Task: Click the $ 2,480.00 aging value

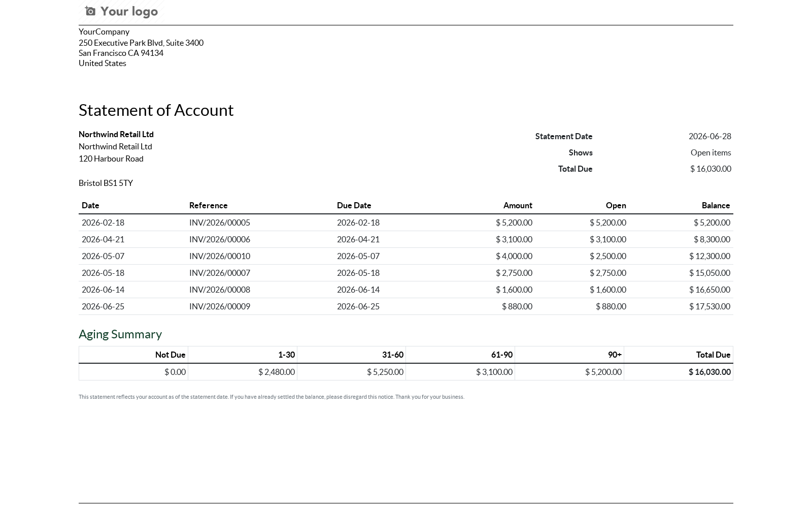Action: pos(277,372)
